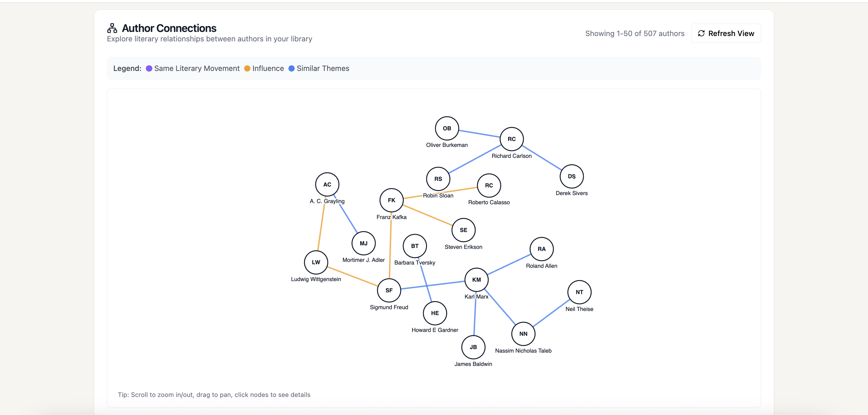Click the orange Influence legend swatch

click(x=247, y=69)
